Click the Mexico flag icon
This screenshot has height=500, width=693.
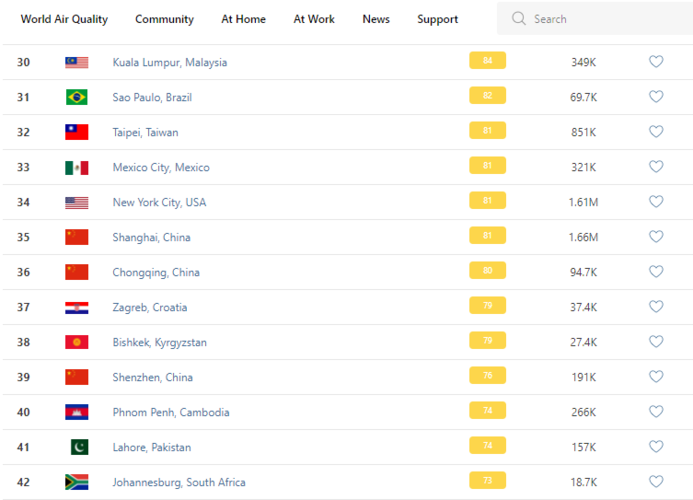tap(77, 167)
